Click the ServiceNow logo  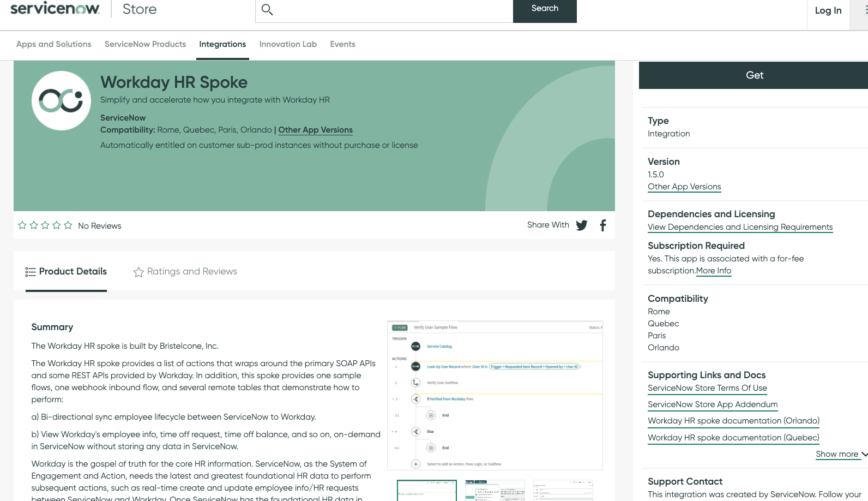[55, 9]
